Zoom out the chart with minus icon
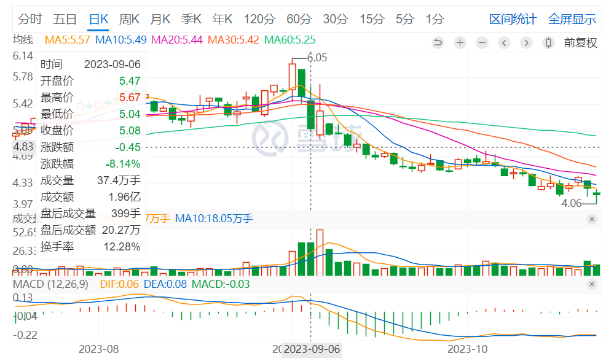This screenshot has width=614, height=364. [x=482, y=43]
